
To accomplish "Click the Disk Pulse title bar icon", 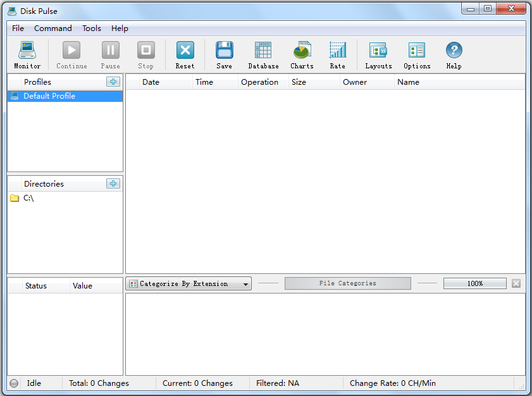I will 12,11.
